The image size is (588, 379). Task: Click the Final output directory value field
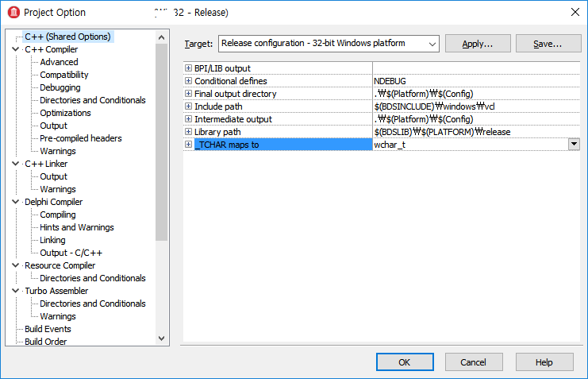click(x=476, y=94)
